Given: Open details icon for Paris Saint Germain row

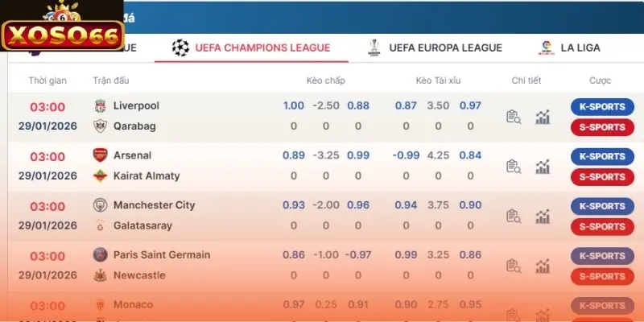Looking at the screenshot, I should (x=513, y=266).
